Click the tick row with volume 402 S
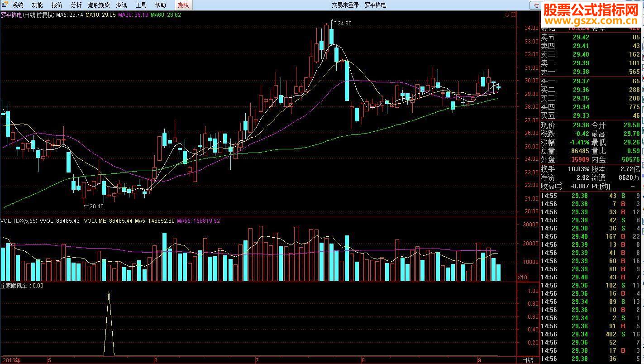This screenshot has height=364, width=644. click(x=591, y=334)
